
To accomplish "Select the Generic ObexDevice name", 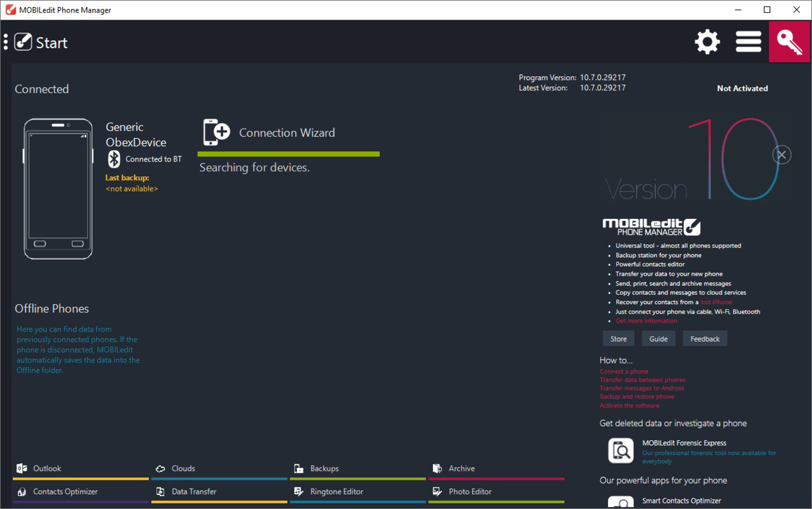I will 135,135.
